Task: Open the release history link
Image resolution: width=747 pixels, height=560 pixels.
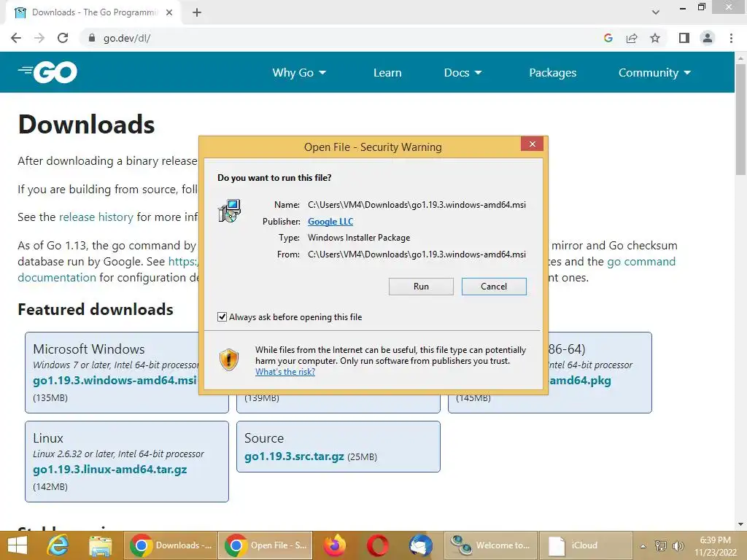Action: [x=96, y=217]
